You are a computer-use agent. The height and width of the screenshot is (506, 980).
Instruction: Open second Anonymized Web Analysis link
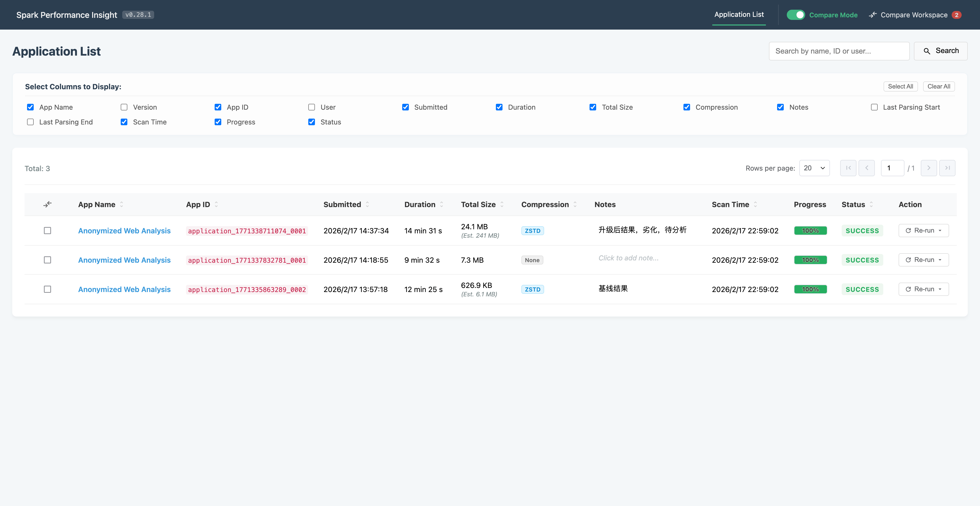pos(124,260)
